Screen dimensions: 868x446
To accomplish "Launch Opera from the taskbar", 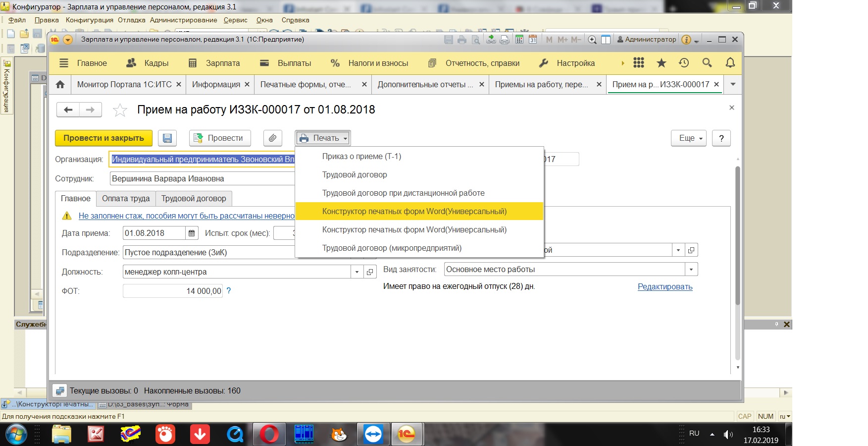I will 269,435.
